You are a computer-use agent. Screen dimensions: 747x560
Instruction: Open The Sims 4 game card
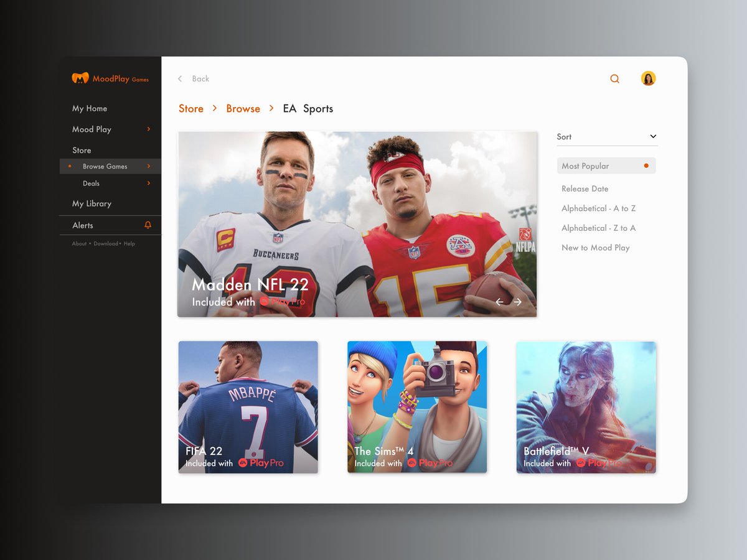[x=417, y=407]
